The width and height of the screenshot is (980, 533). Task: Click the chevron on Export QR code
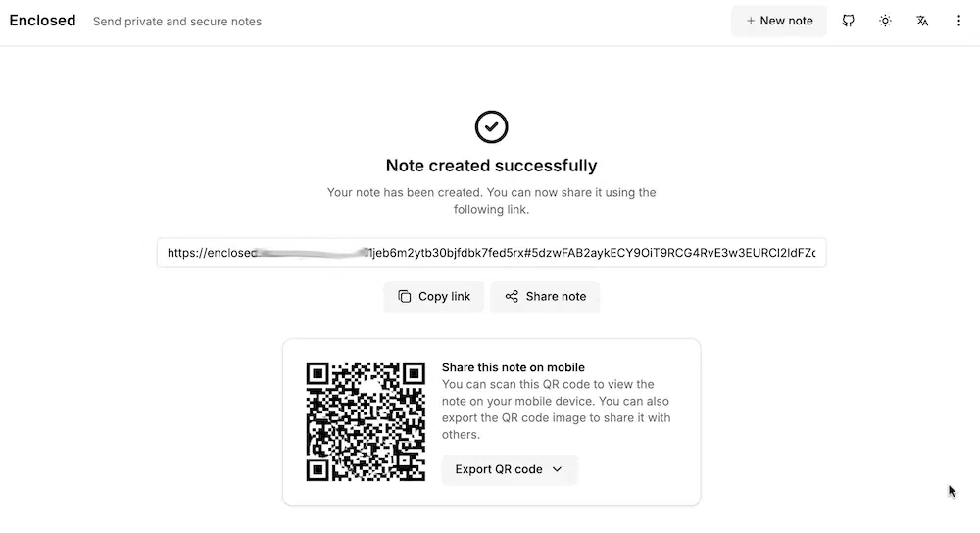coord(557,469)
